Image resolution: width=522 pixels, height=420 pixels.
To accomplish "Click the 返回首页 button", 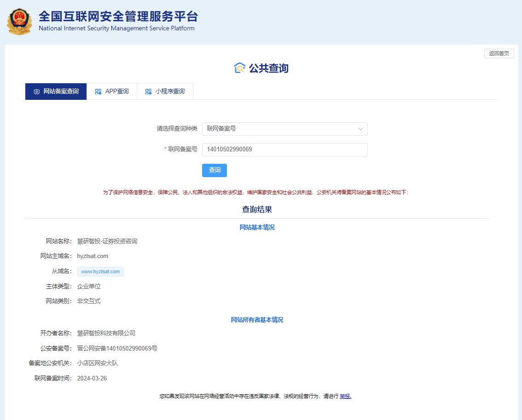I will pyautogui.click(x=499, y=53).
